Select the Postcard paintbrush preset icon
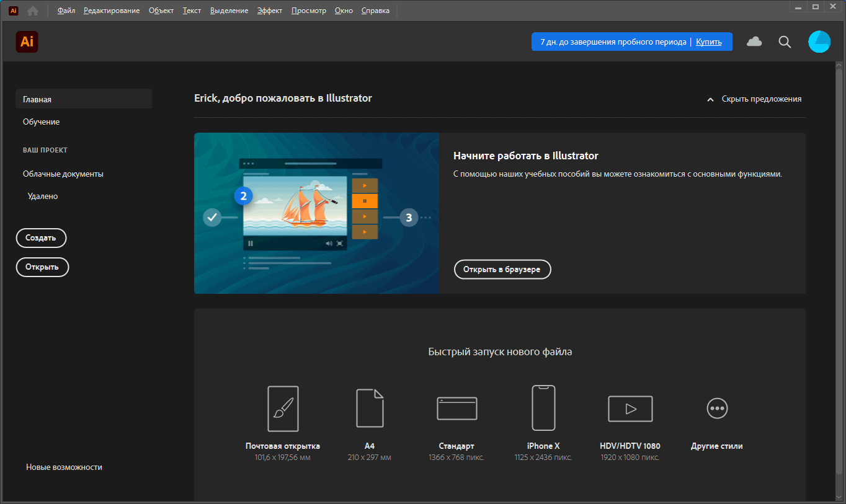 (283, 409)
